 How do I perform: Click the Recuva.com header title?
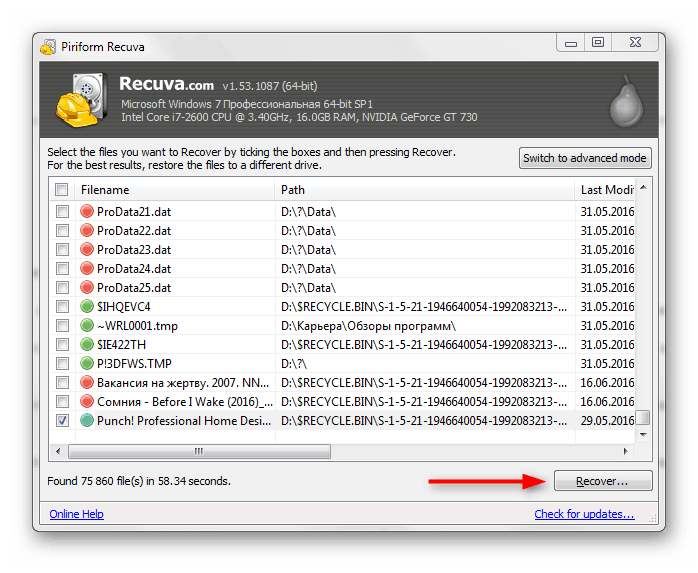166,84
